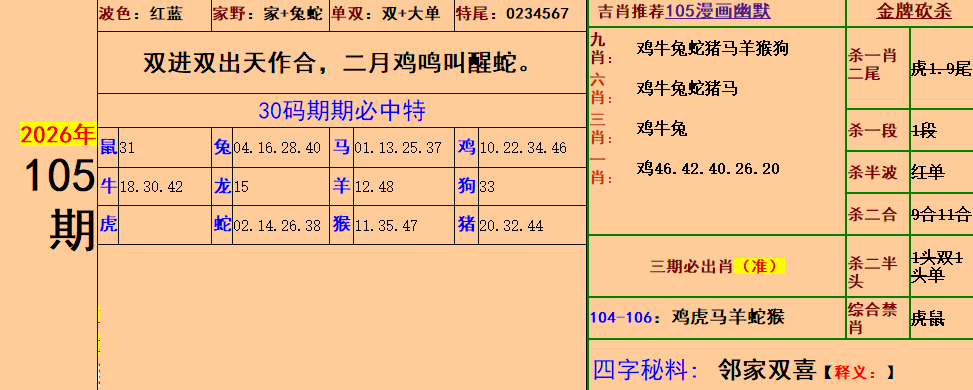973x390 pixels.
Task: Click the large 105 issue number
Action: pyautogui.click(x=60, y=176)
